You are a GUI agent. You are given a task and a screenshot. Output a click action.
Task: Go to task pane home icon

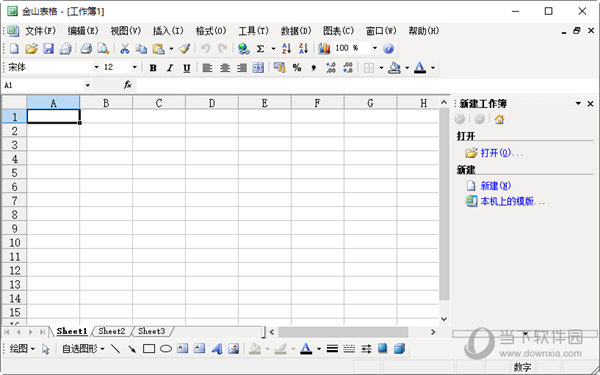499,119
